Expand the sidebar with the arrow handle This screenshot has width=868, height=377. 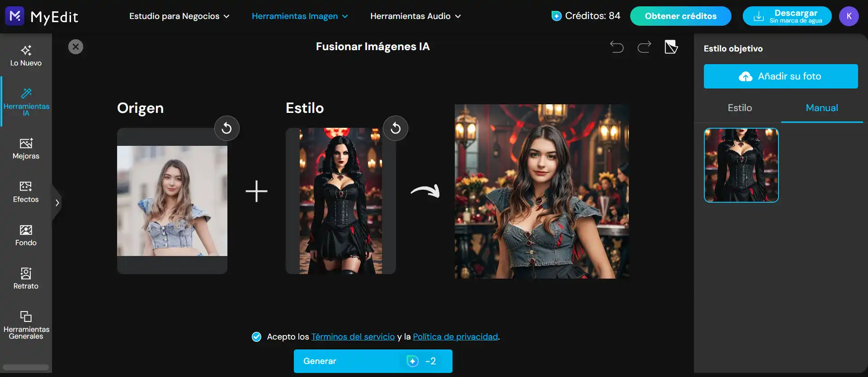click(57, 203)
